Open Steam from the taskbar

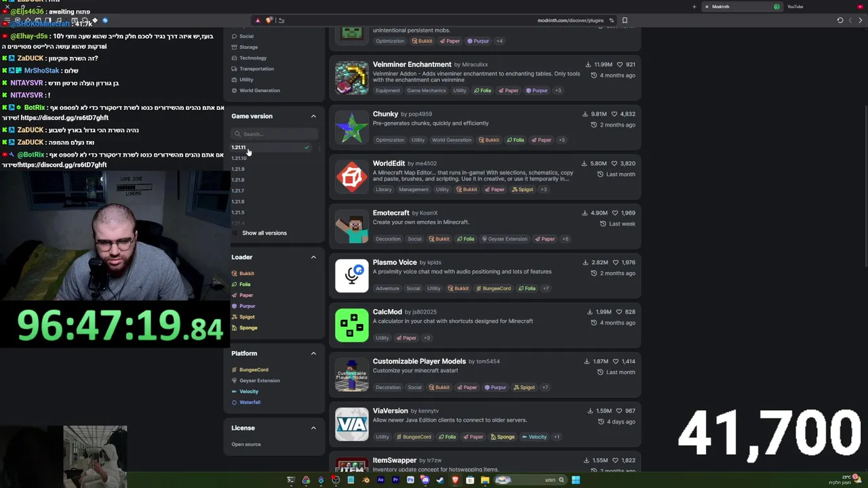(440, 480)
